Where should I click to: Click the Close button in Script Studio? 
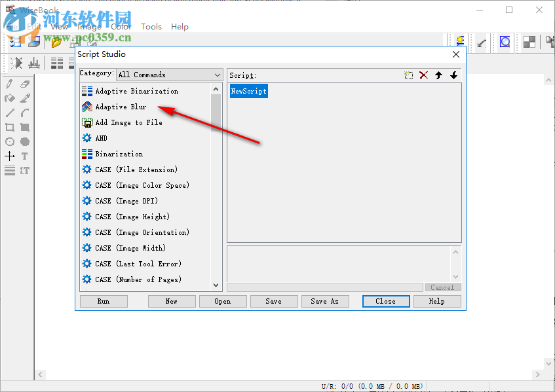(x=386, y=301)
